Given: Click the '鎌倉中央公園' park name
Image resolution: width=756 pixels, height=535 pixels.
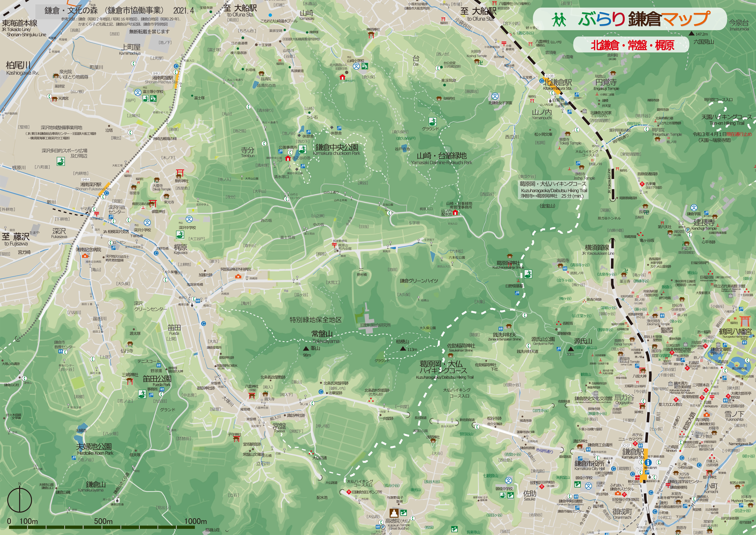Looking at the screenshot, I should [337, 147].
